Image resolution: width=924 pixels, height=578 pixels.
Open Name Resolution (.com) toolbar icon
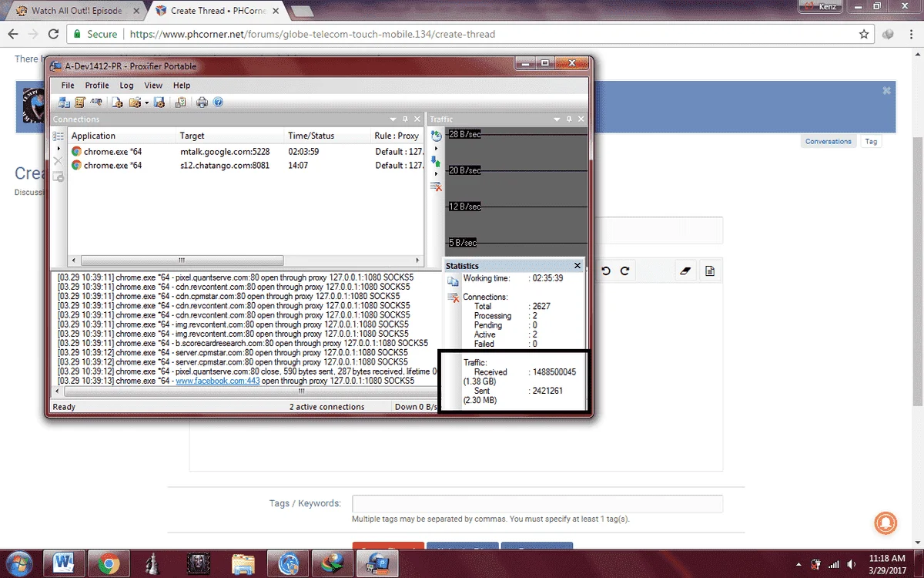[x=96, y=102]
